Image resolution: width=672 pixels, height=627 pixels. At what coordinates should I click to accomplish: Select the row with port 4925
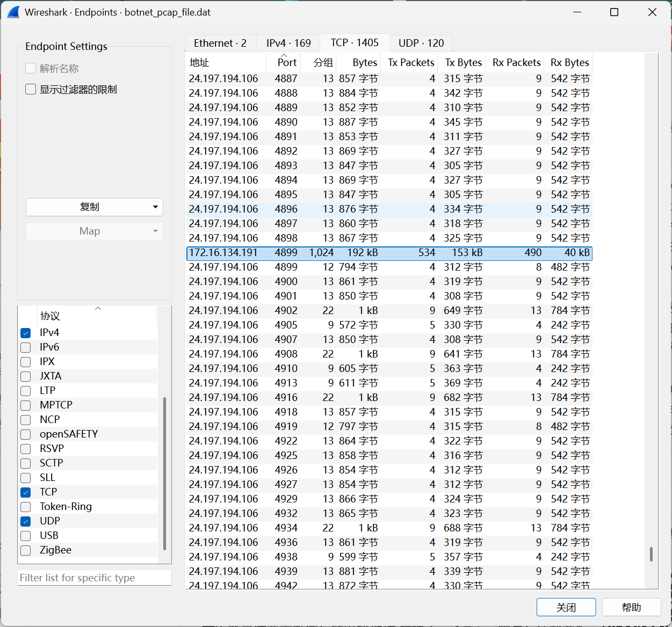point(389,456)
